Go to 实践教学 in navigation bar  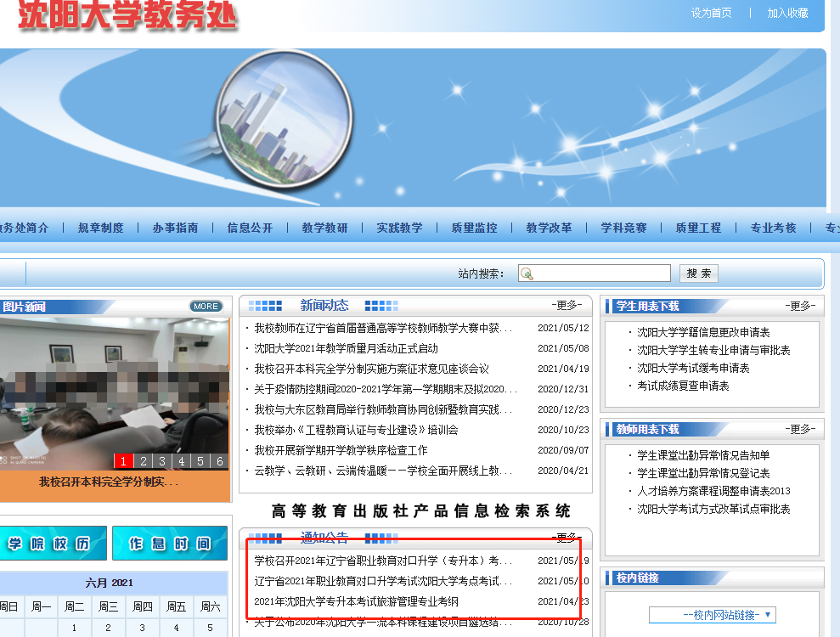[x=399, y=228]
